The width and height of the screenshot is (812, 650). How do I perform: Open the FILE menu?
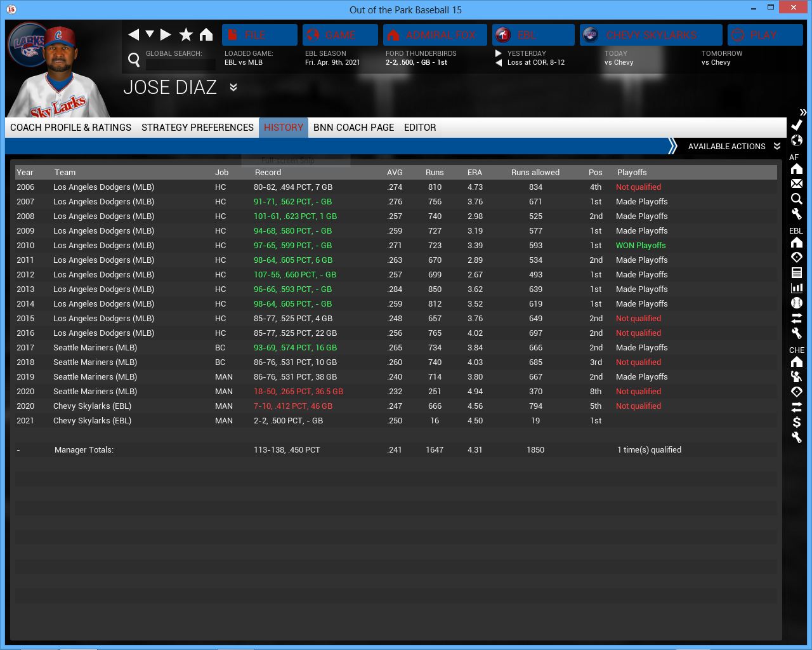pos(259,35)
